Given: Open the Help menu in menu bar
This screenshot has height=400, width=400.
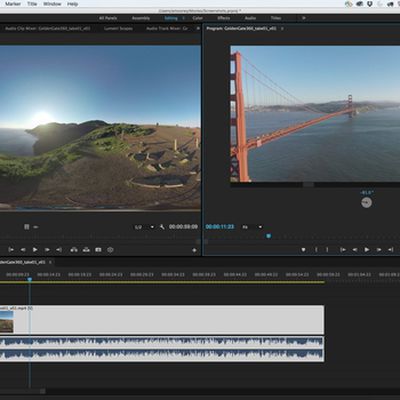Looking at the screenshot, I should tap(72, 4).
